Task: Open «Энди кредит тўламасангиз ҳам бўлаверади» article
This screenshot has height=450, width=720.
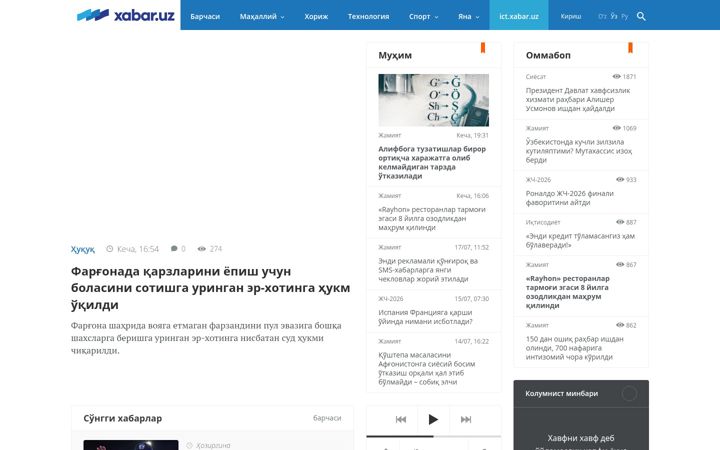Action: pyautogui.click(x=580, y=240)
